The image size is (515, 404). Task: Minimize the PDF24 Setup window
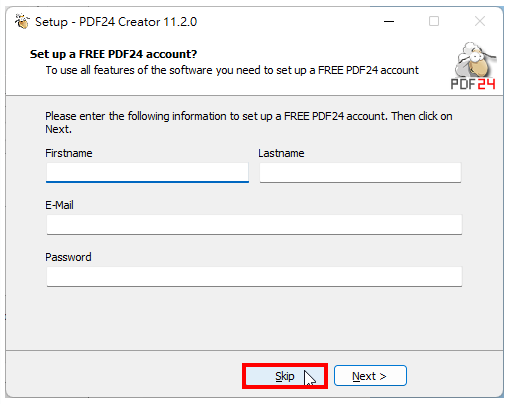tap(389, 21)
